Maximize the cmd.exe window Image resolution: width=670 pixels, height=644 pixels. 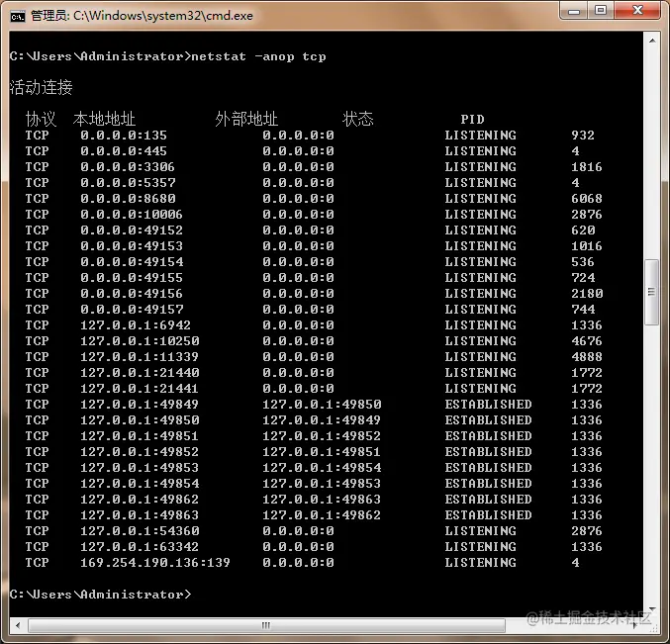[x=601, y=11]
